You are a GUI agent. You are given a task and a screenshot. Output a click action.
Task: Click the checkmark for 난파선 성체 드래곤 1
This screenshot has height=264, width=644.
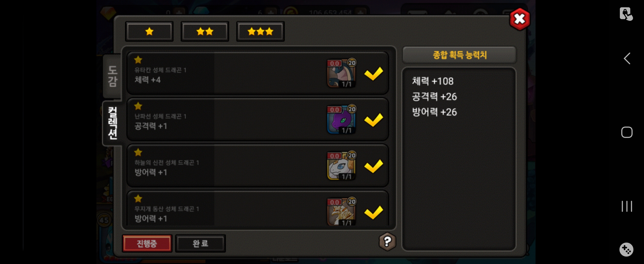coord(373,120)
